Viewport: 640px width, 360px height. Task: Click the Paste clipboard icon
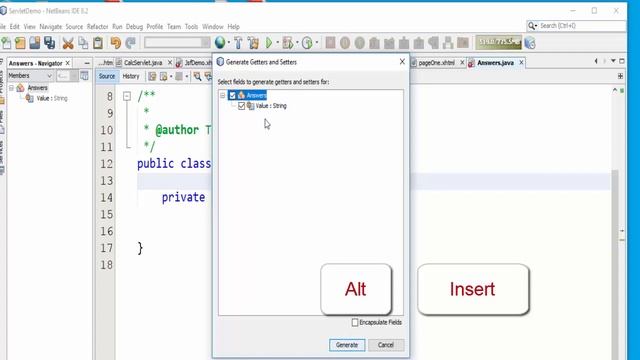pos(98,43)
